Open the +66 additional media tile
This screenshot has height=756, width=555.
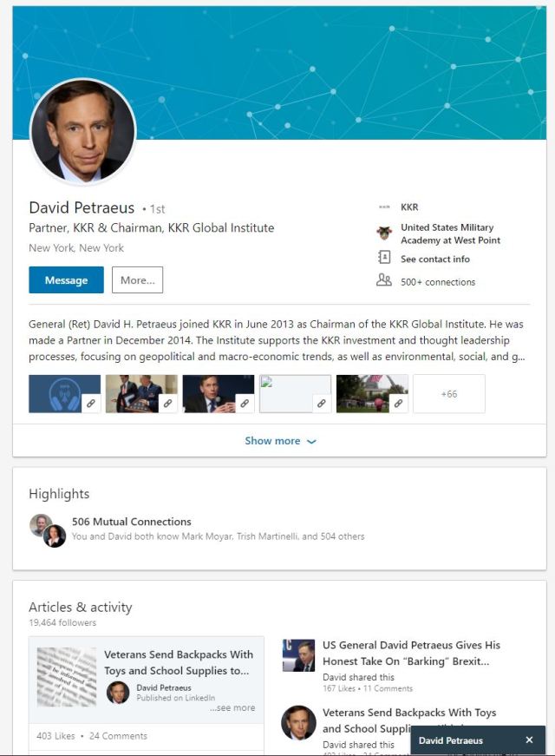pos(448,393)
